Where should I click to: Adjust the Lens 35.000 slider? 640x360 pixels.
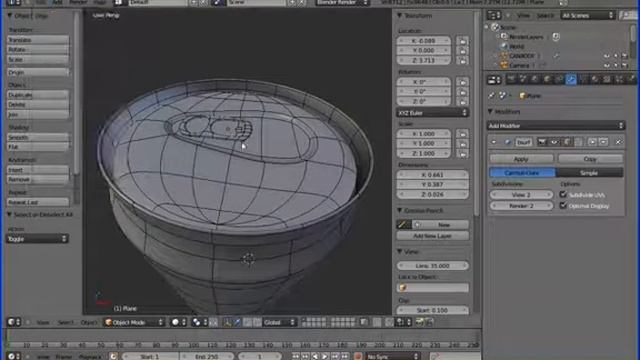[432, 266]
